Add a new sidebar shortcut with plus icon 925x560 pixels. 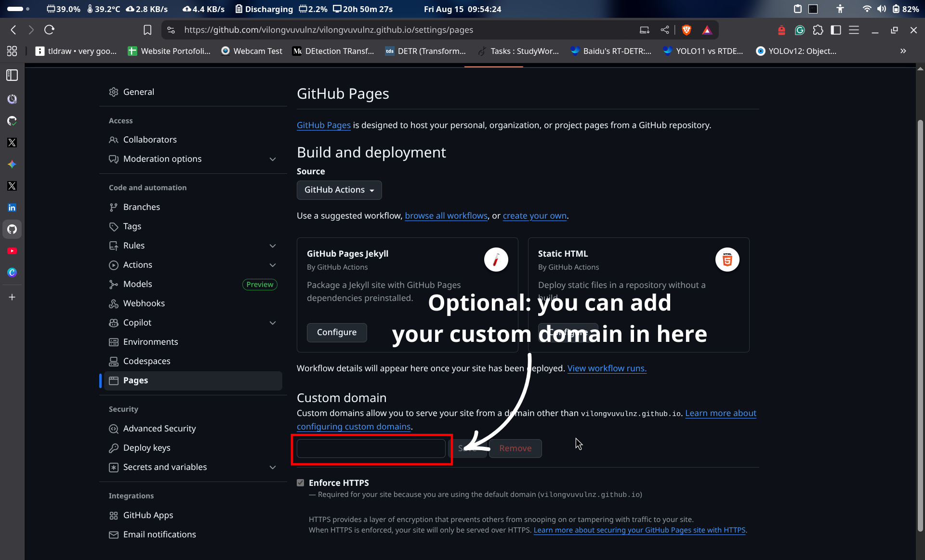tap(12, 297)
